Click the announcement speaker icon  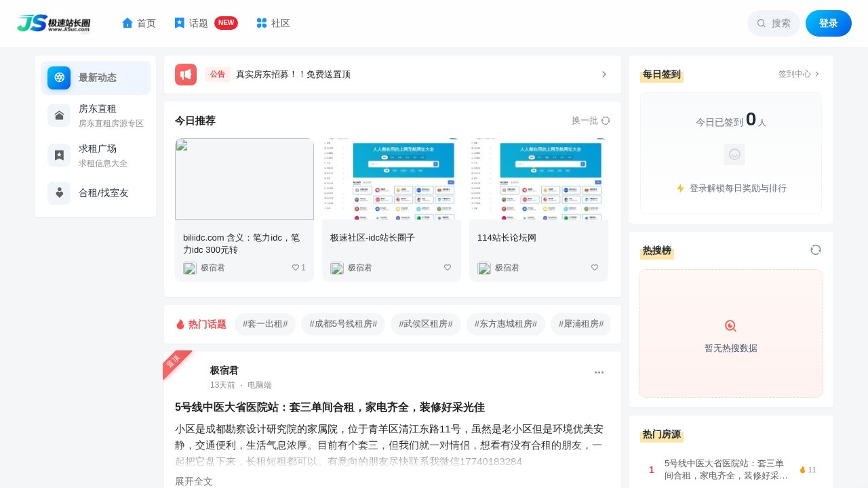(186, 75)
